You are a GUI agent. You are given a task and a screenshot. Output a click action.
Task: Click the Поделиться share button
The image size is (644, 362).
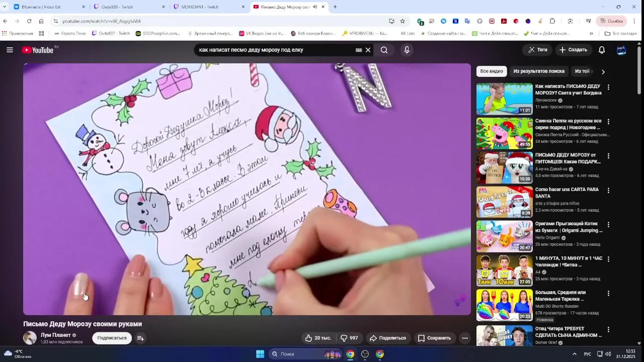pos(387,338)
